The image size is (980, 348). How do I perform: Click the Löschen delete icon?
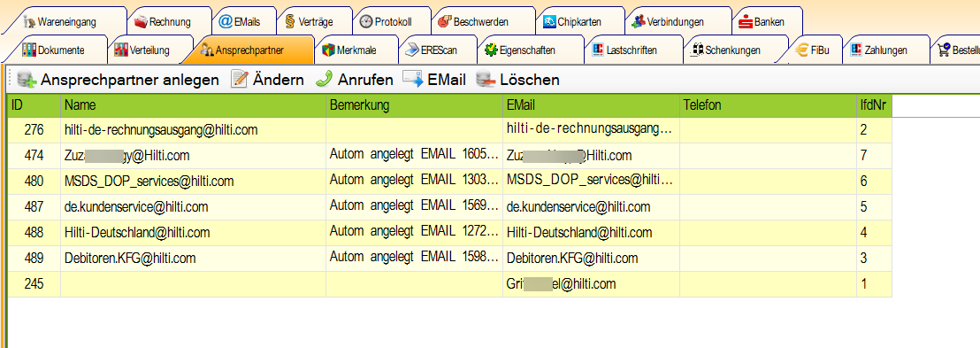click(x=486, y=80)
